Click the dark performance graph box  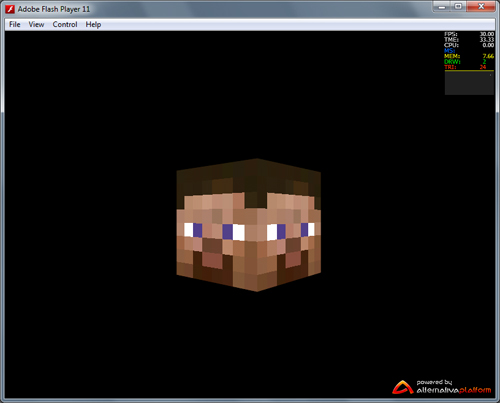(x=469, y=83)
